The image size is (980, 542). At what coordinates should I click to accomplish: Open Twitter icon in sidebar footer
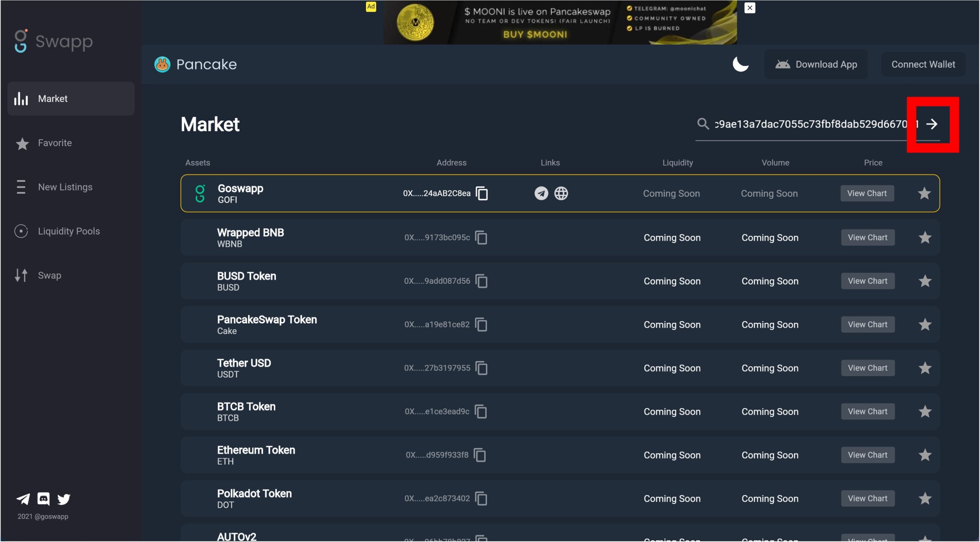point(64,499)
